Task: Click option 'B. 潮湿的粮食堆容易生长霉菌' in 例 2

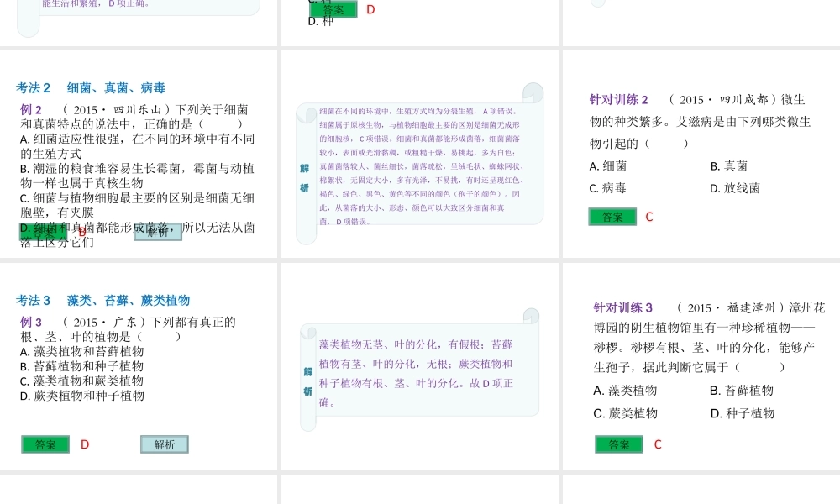Action: (x=137, y=176)
